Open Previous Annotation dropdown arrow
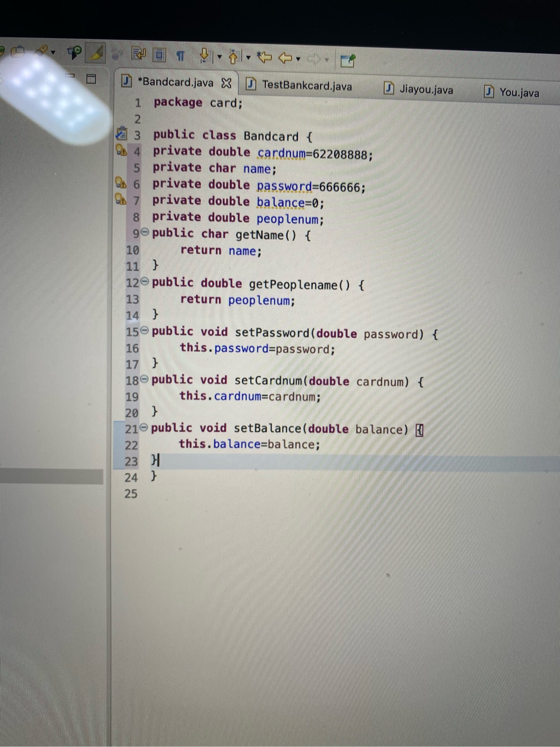 pyautogui.click(x=248, y=58)
